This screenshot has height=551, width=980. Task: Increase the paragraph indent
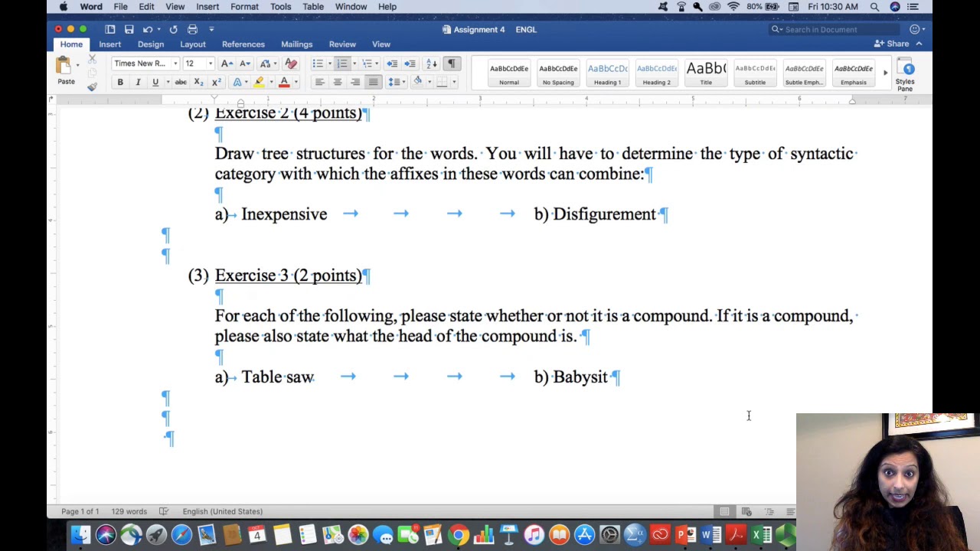pos(410,64)
